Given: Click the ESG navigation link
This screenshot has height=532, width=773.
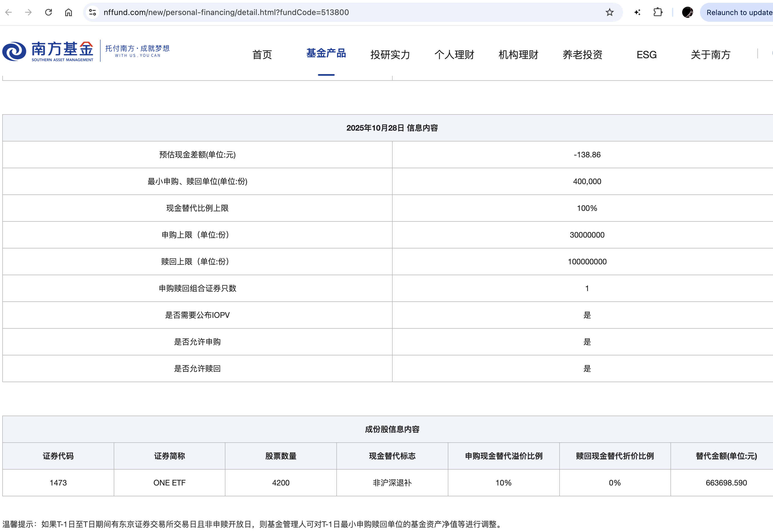Looking at the screenshot, I should coord(646,54).
